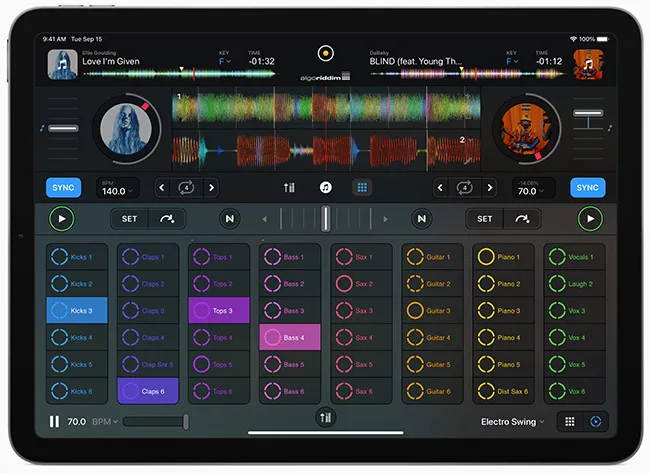Click the left deck time -01:32

click(262, 61)
